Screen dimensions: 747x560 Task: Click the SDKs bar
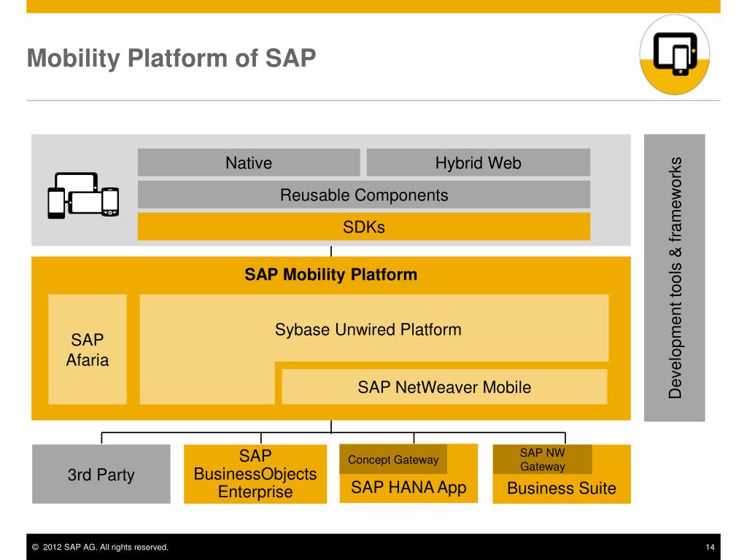(x=364, y=227)
